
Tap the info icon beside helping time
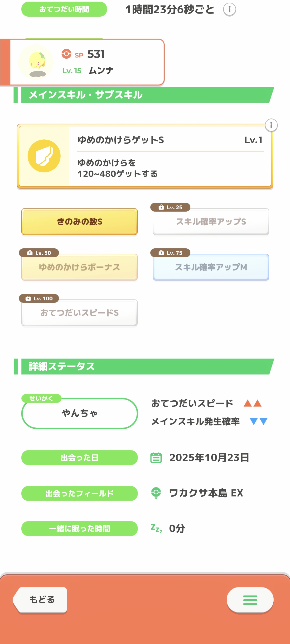point(229,9)
